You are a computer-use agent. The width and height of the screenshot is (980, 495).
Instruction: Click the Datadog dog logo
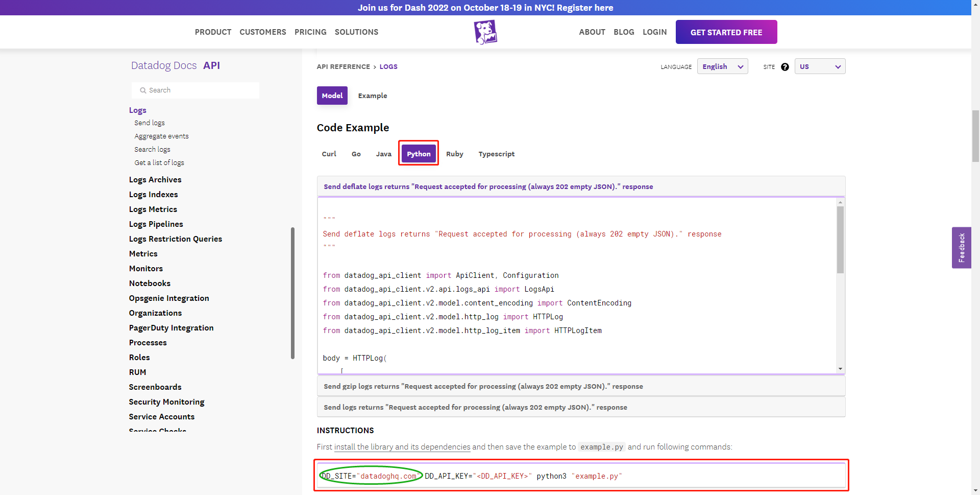[485, 32]
